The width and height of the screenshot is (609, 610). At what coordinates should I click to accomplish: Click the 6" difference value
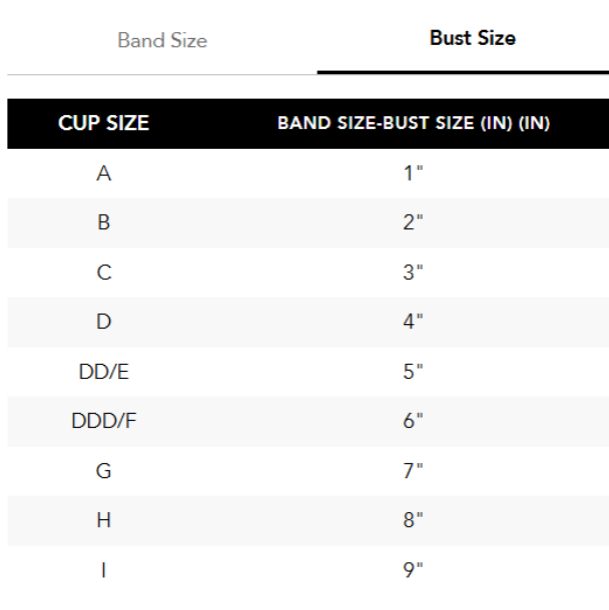tap(413, 422)
